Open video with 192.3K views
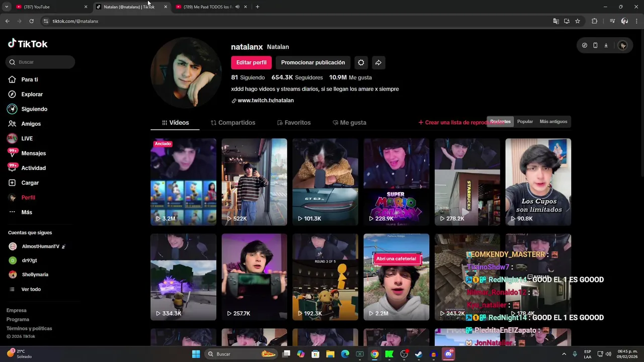This screenshot has width=644, height=362. pyautogui.click(x=325, y=277)
